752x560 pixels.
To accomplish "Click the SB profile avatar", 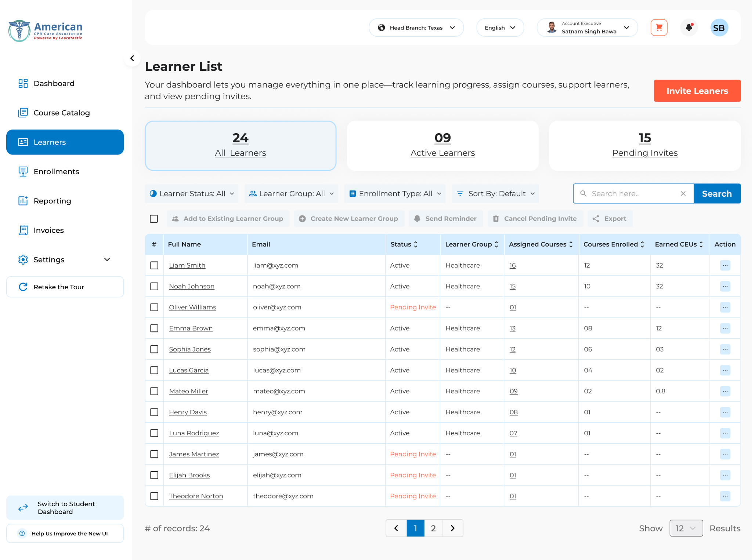I will [719, 28].
